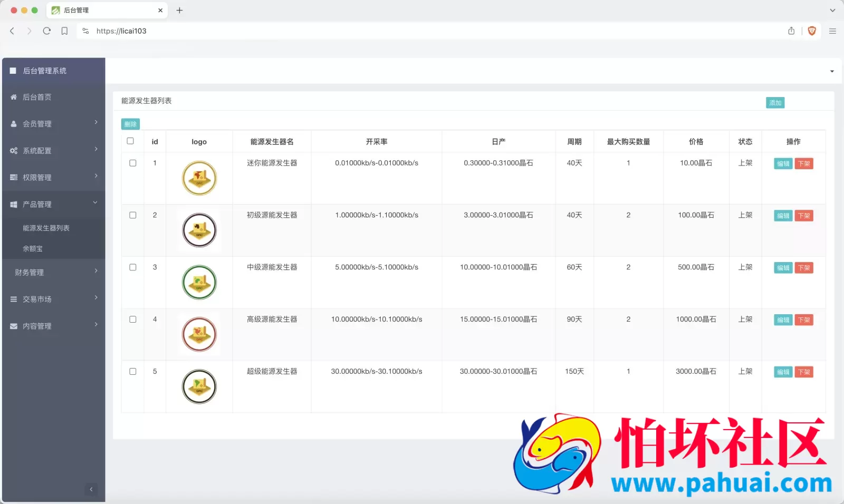Check the box for row id 3
This screenshot has height=504, width=844.
[x=133, y=267]
